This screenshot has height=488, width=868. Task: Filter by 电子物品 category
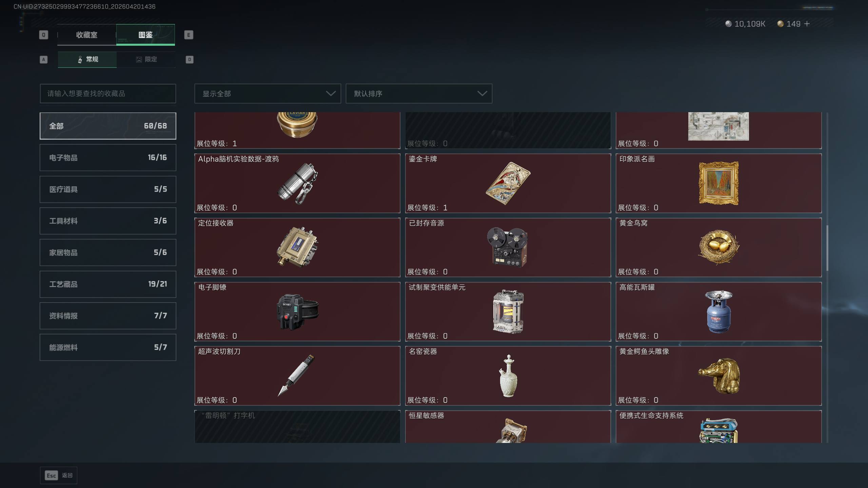click(108, 158)
